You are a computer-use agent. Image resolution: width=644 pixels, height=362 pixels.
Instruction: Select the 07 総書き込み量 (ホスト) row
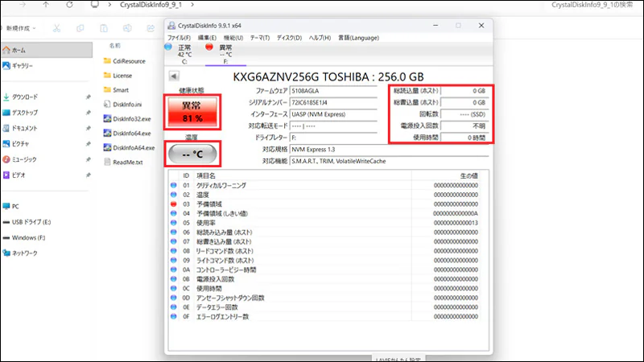pos(324,242)
